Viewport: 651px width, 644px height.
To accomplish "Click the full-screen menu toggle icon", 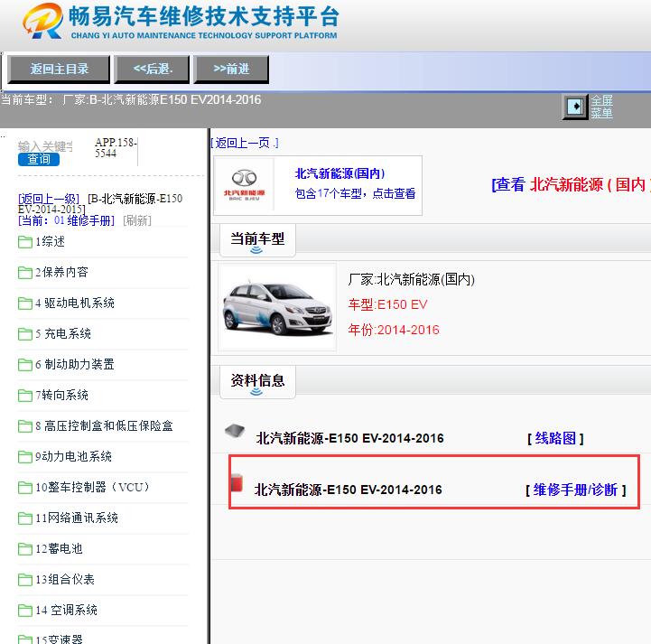I will tap(575, 107).
